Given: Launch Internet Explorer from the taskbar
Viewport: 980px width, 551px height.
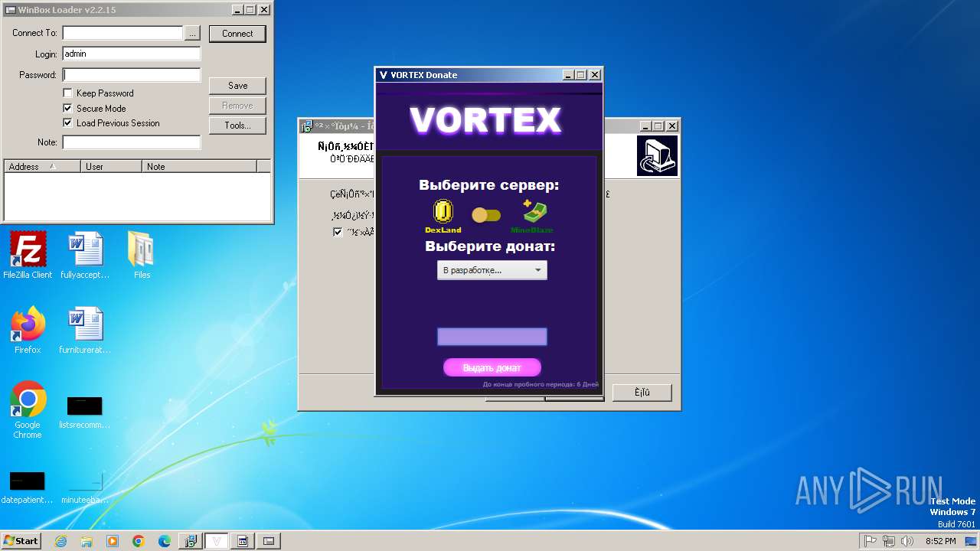Looking at the screenshot, I should (60, 541).
